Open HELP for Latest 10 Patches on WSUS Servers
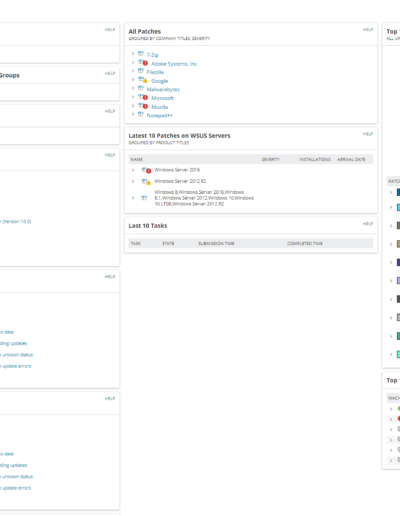 368,134
